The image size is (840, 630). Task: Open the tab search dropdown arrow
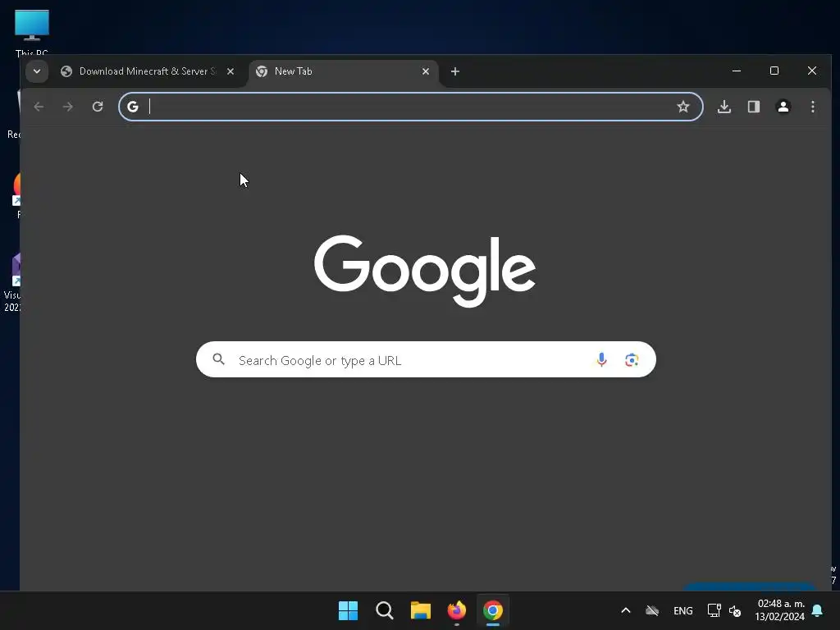click(x=37, y=71)
